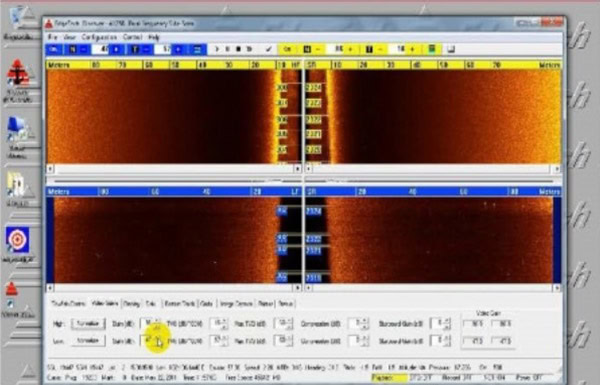This screenshot has height=385, width=600.
Task: Open the blue computer desktop icon
Action: (18, 137)
